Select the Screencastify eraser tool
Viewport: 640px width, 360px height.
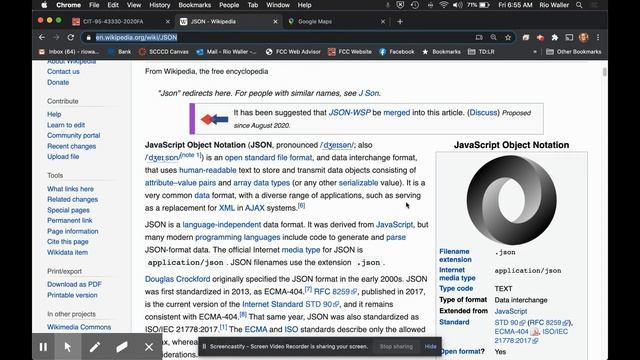(x=122, y=347)
